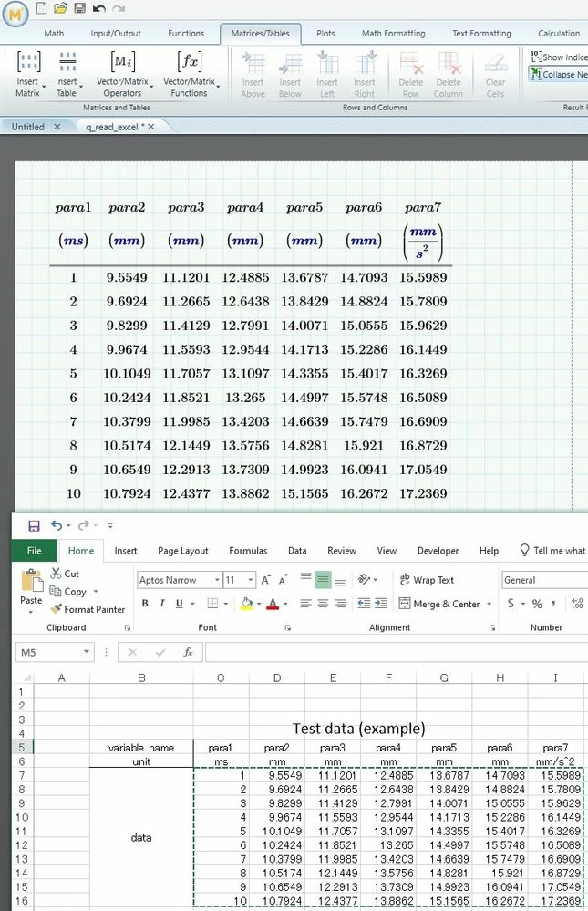Apply the red font color swatch
Viewport: 588px width, 911px height.
coord(273,604)
